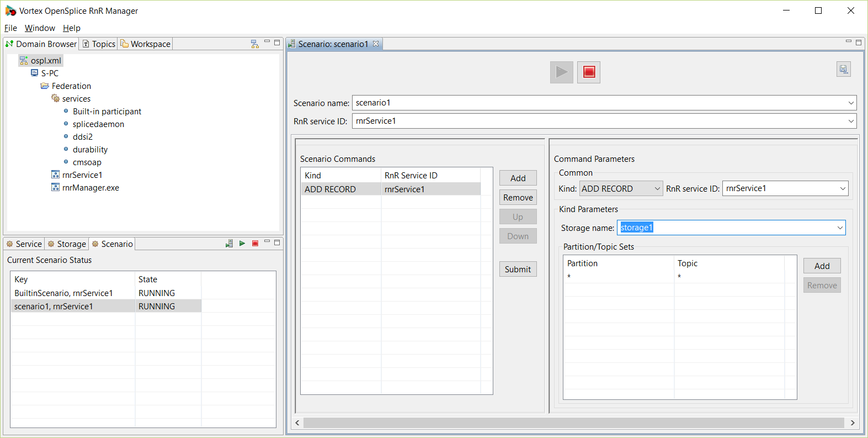Click the Domain Browser tree layout icon
Image resolution: width=868 pixels, height=438 pixels.
(254, 44)
